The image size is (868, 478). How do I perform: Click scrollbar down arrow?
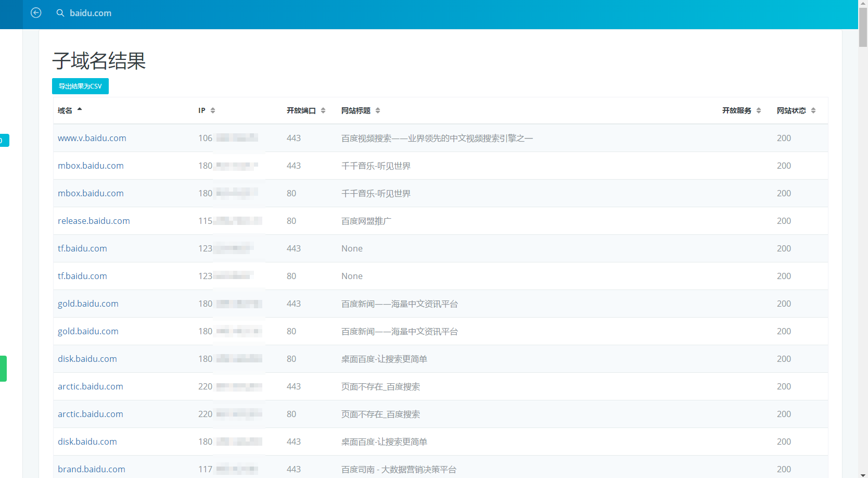(863, 474)
